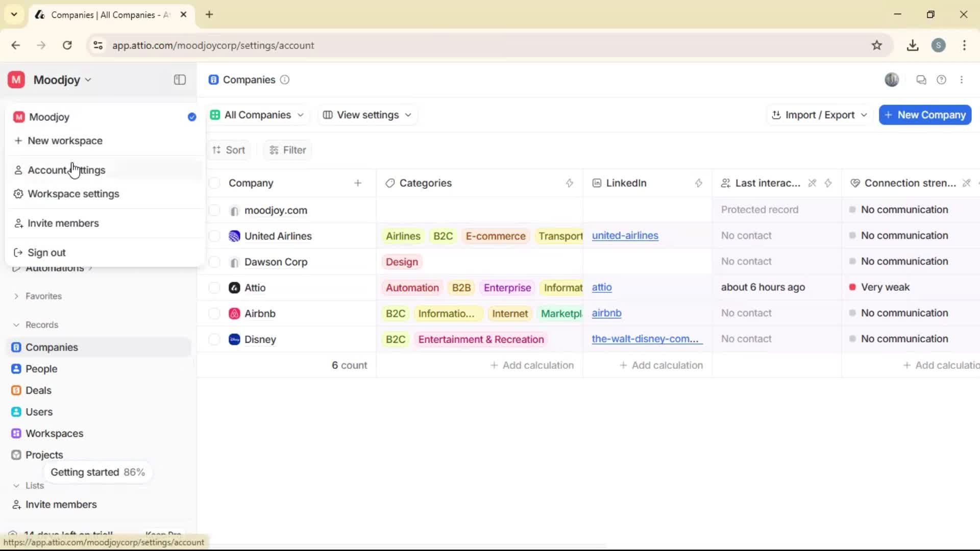Viewport: 980px width, 551px height.
Task: Click the Deals icon in sidebar
Action: [x=16, y=390]
